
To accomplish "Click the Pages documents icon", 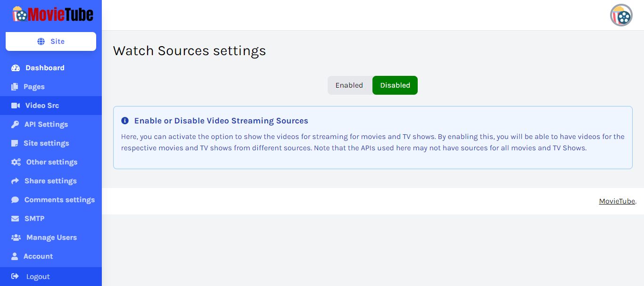I will (15, 87).
